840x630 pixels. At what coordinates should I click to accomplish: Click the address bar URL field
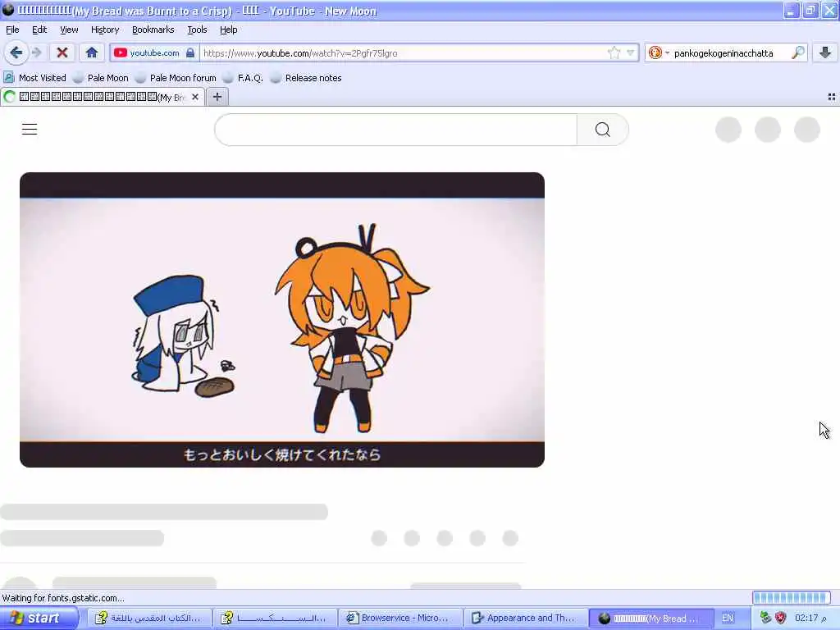(x=403, y=52)
